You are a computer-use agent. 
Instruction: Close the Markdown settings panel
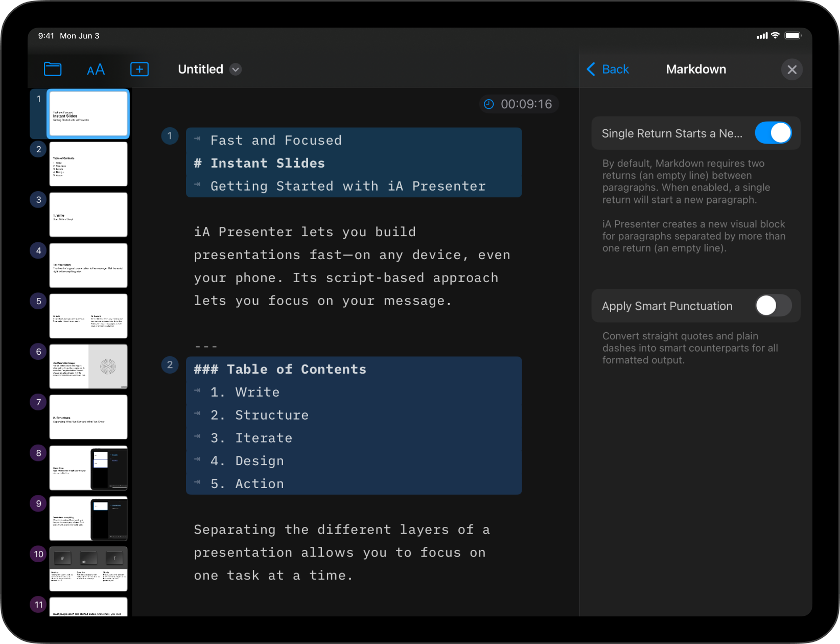pyautogui.click(x=792, y=70)
